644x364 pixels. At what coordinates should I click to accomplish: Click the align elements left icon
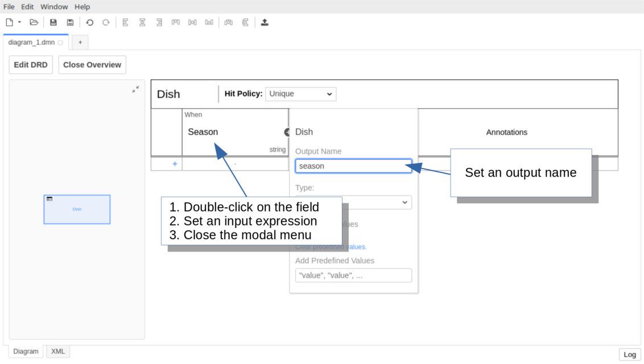coord(126,22)
